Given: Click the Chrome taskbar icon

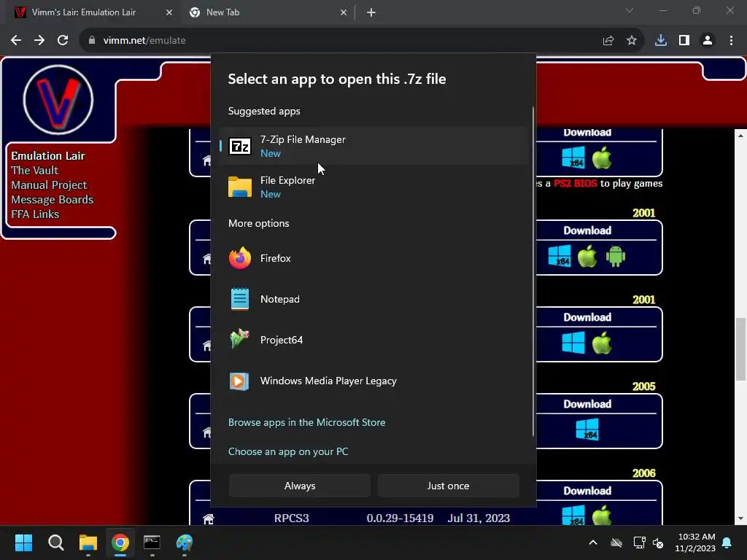Looking at the screenshot, I should click(x=120, y=542).
